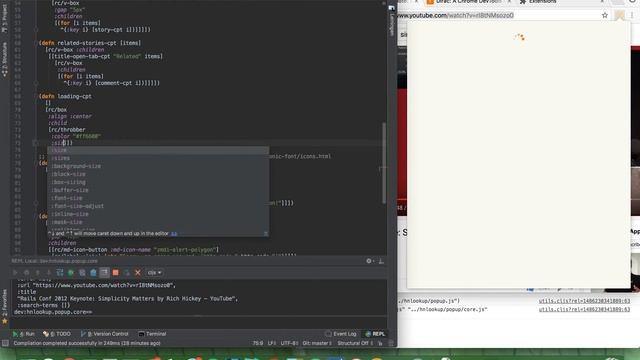This screenshot has height=360, width=640.
Task: Click Chrome address bar youtube URL
Action: coord(456,15)
